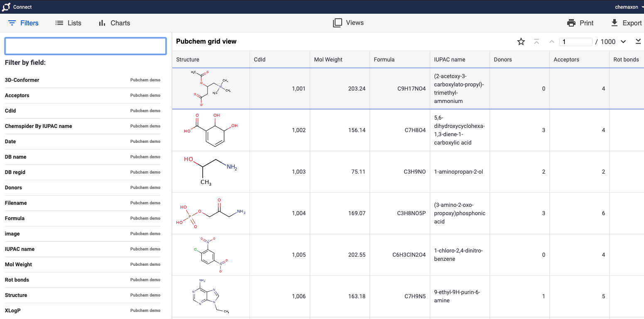The image size is (644, 319).
Task: Select the Acceptors filter field
Action: click(83, 96)
